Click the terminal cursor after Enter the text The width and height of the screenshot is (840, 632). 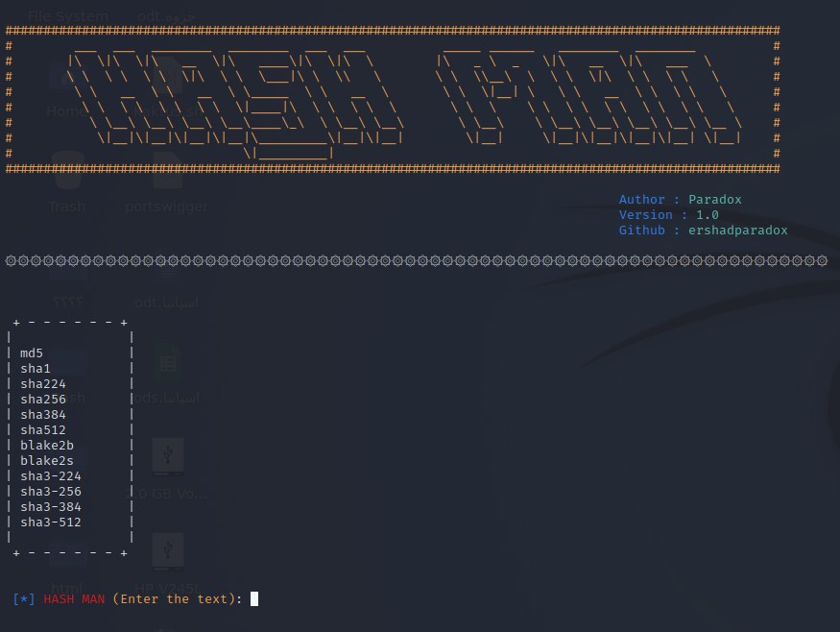[254, 599]
